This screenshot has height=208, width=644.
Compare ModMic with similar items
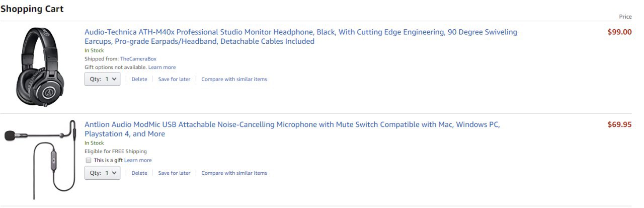point(234,173)
